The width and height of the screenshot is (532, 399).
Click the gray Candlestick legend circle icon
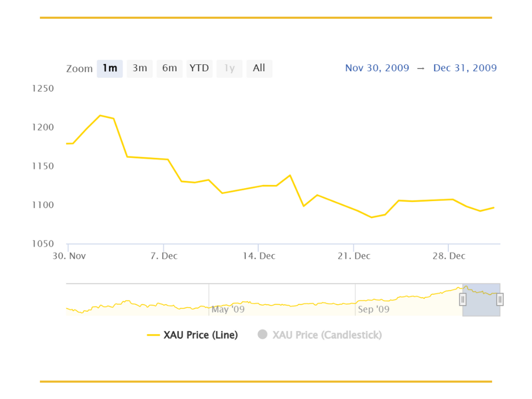tap(262, 335)
